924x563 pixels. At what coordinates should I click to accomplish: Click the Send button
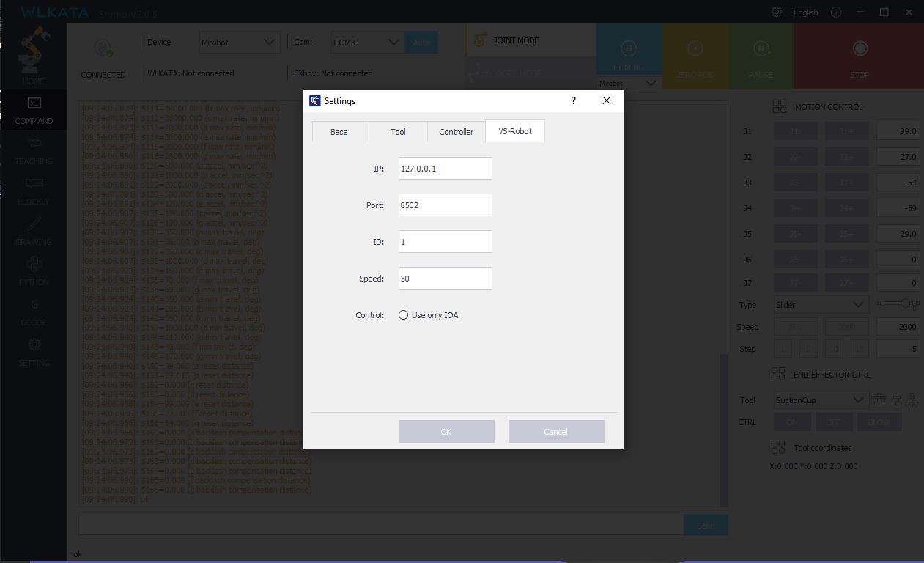click(706, 525)
